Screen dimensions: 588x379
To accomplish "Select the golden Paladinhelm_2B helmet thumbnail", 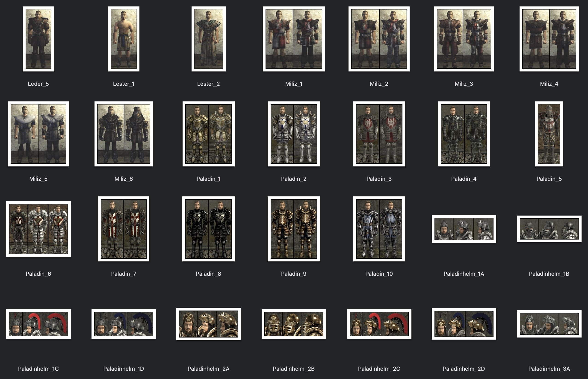I will click(294, 324).
